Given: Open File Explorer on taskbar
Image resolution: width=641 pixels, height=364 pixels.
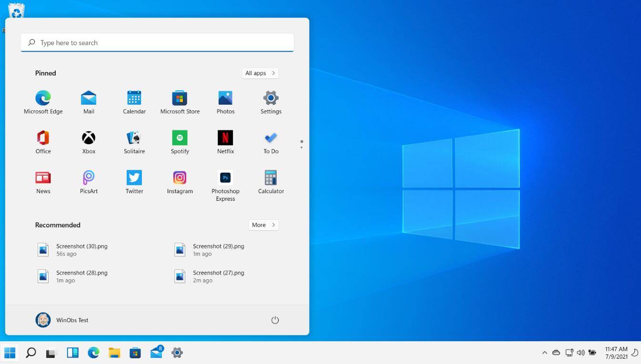Looking at the screenshot, I should 114,353.
